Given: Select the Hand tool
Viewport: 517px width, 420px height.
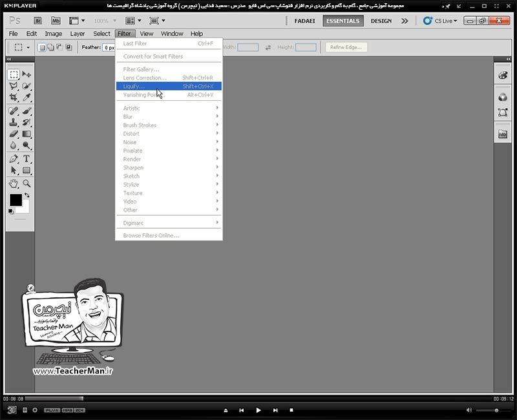Looking at the screenshot, I should tap(14, 184).
